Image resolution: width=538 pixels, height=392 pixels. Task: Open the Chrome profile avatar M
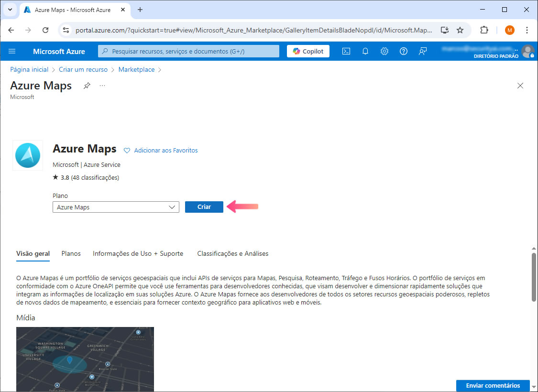[x=509, y=30]
